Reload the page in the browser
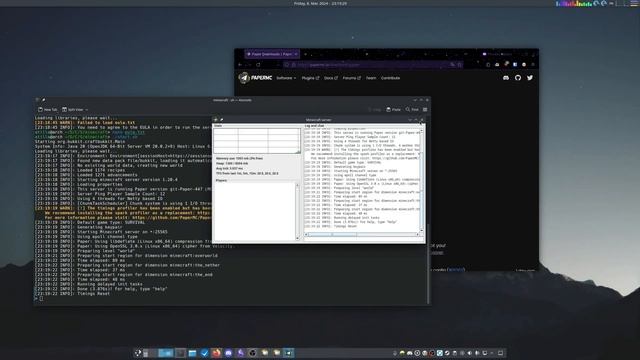This screenshot has width=640, height=360. (258, 64)
